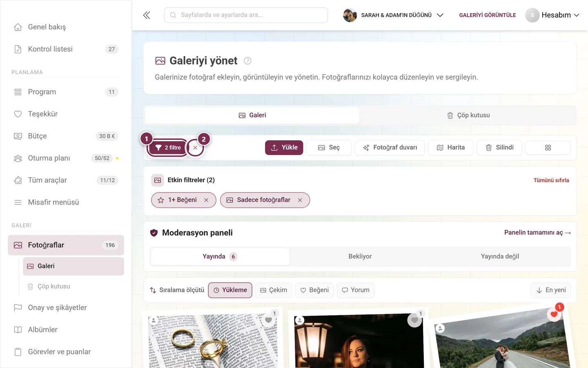Click the Seç select button

pos(329,148)
